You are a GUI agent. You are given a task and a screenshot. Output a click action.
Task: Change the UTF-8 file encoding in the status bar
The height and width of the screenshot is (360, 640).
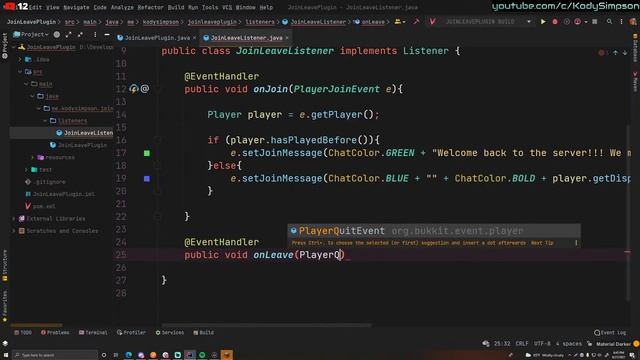pyautogui.click(x=542, y=344)
